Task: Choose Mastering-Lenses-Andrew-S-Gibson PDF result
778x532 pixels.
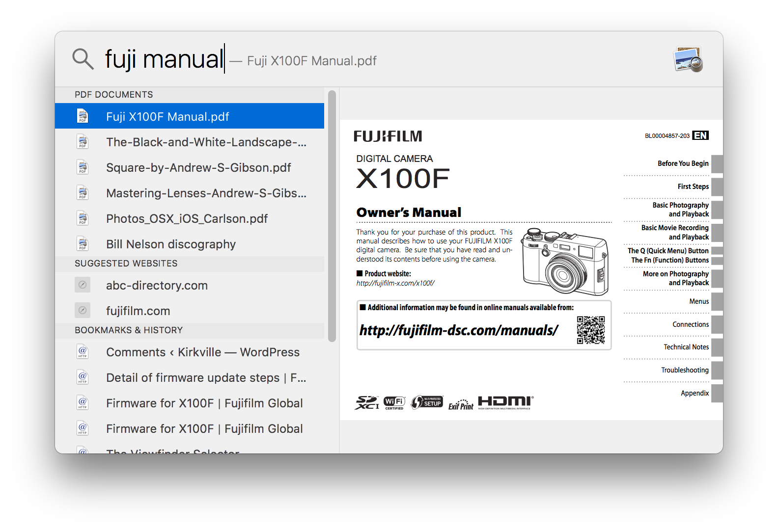Action: [206, 193]
